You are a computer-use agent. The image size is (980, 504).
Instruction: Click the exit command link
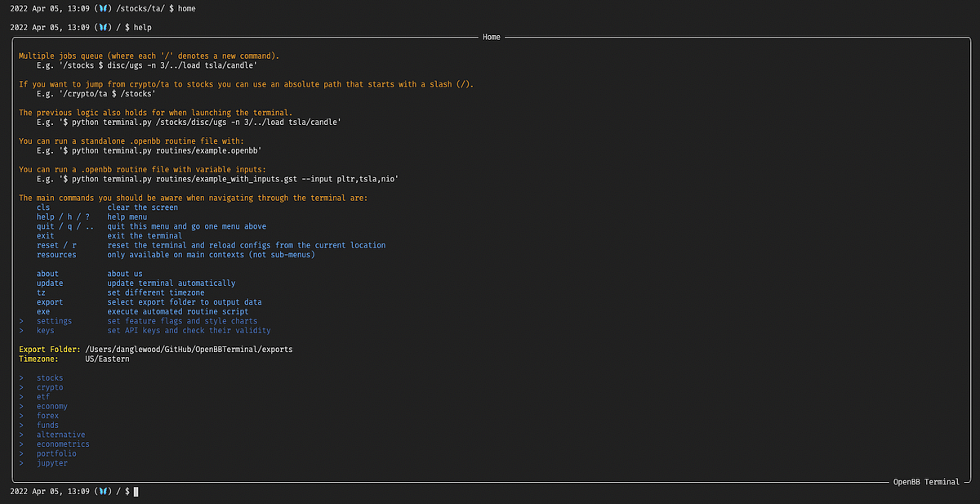pos(46,235)
